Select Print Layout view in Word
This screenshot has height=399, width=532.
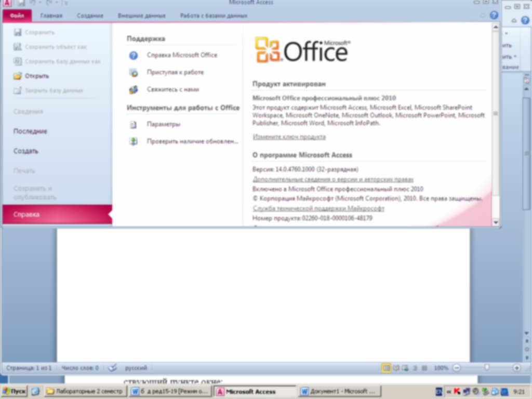[386, 368]
